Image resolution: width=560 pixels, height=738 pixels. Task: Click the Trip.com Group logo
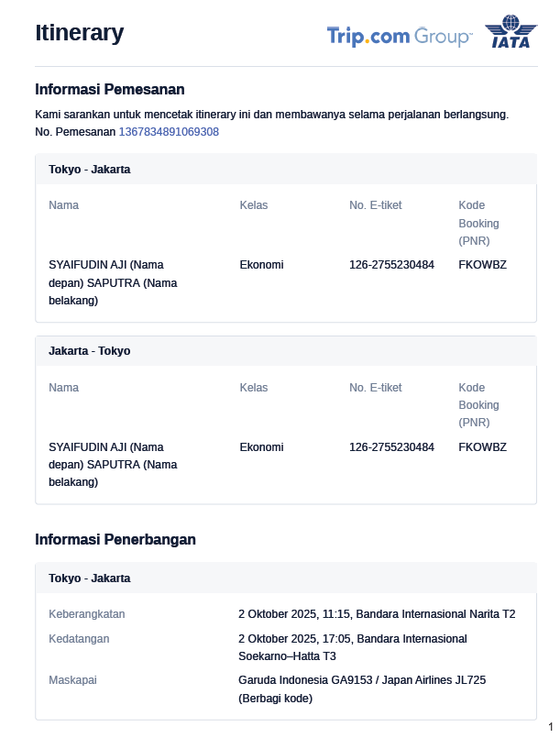point(399,37)
